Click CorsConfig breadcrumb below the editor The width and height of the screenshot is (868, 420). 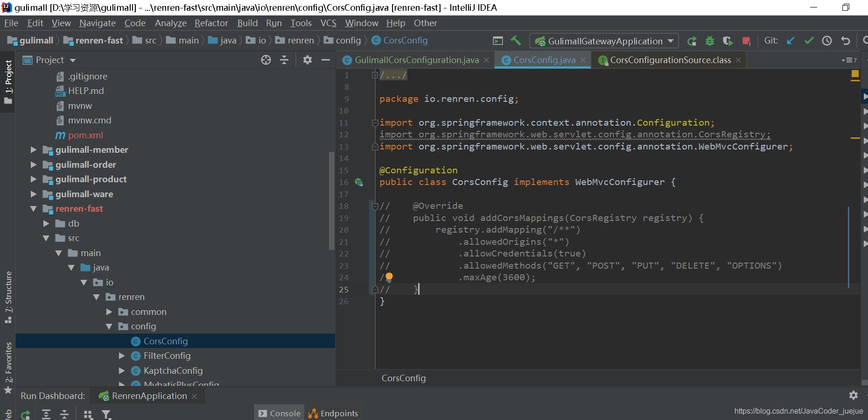click(x=404, y=378)
